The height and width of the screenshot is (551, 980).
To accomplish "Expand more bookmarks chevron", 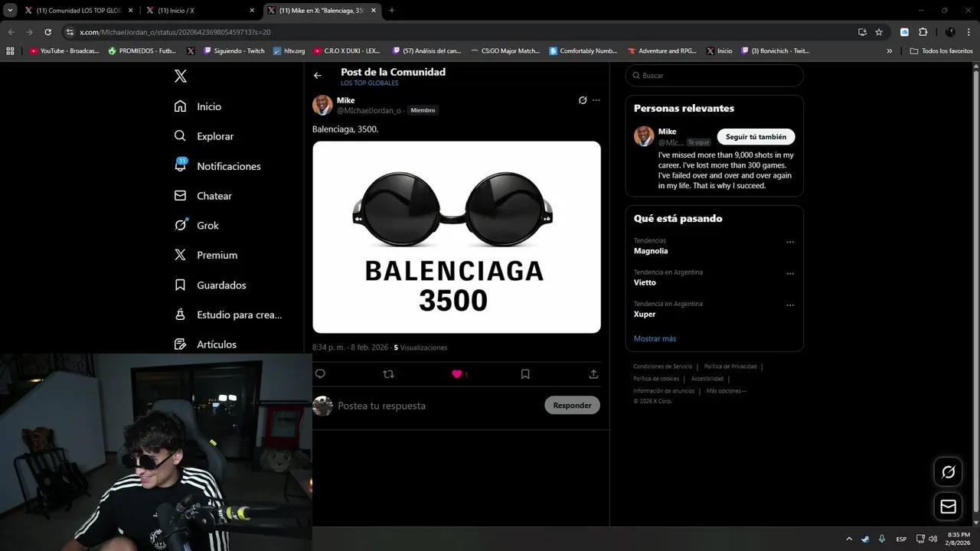I will point(890,51).
